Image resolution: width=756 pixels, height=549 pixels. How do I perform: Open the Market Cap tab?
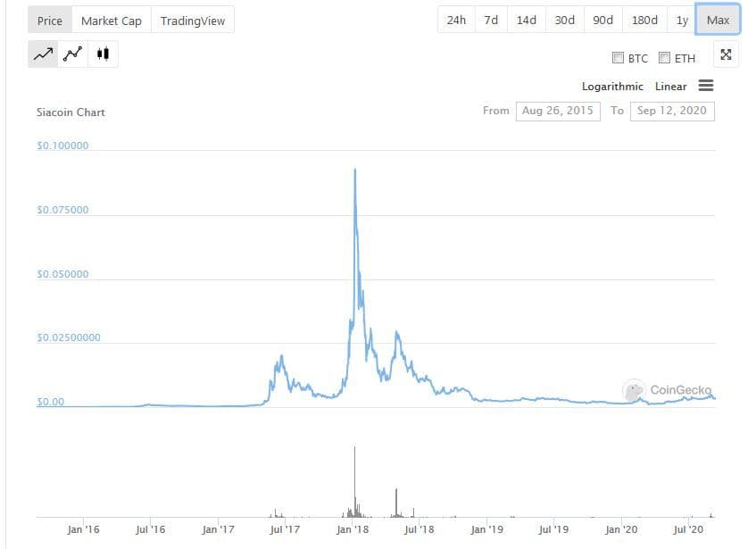pos(112,21)
